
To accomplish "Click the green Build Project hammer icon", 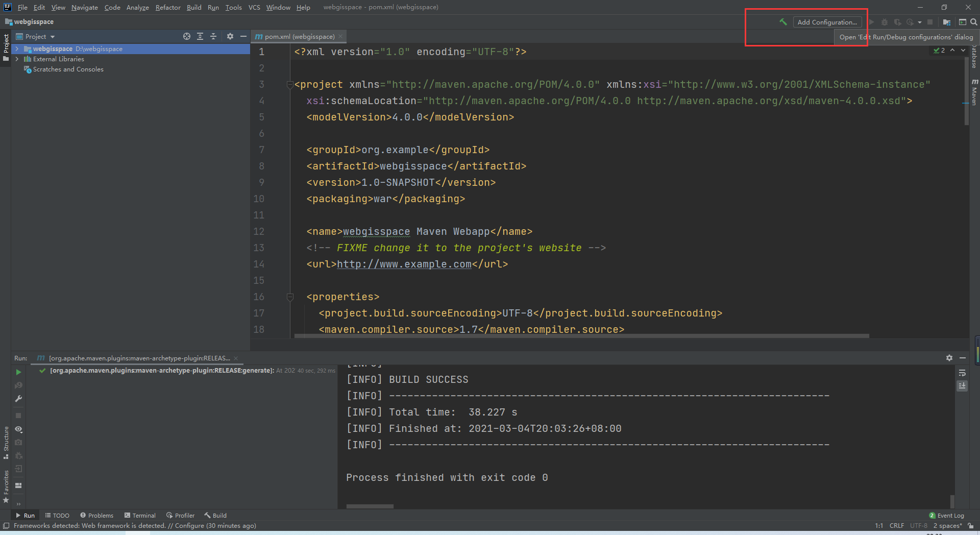I will tap(783, 22).
